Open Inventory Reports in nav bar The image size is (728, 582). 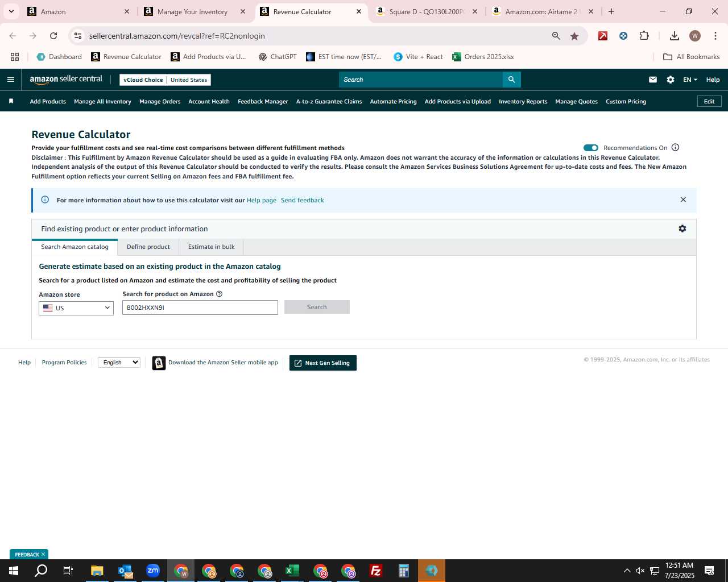click(x=523, y=101)
